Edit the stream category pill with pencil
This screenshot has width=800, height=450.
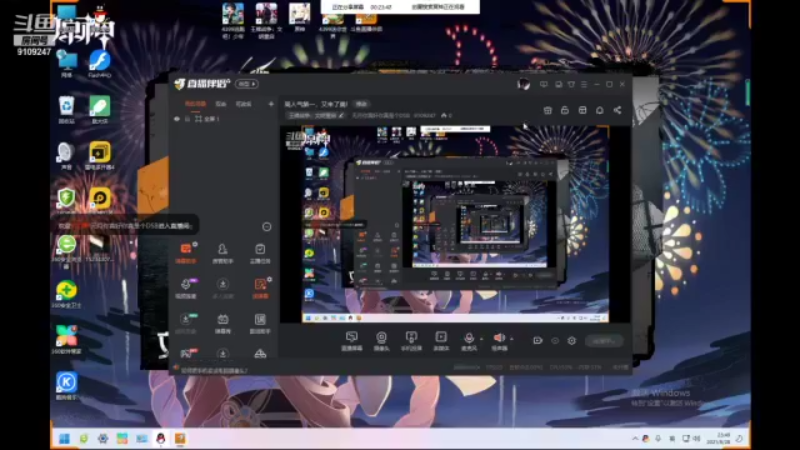pos(316,116)
